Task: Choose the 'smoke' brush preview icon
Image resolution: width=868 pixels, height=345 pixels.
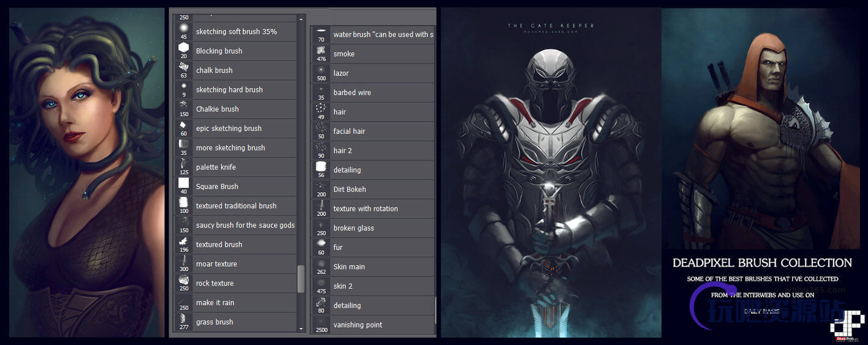Action: 321,50
